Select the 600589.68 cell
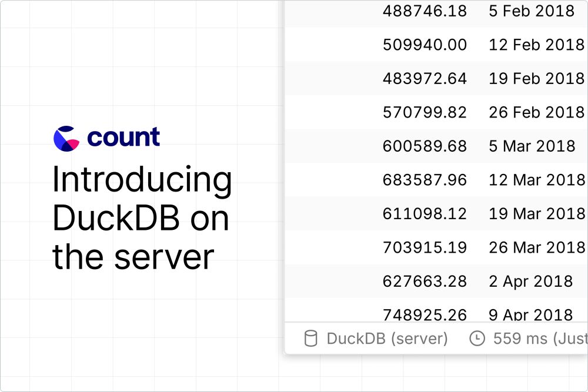The width and height of the screenshot is (588, 392). [x=425, y=146]
